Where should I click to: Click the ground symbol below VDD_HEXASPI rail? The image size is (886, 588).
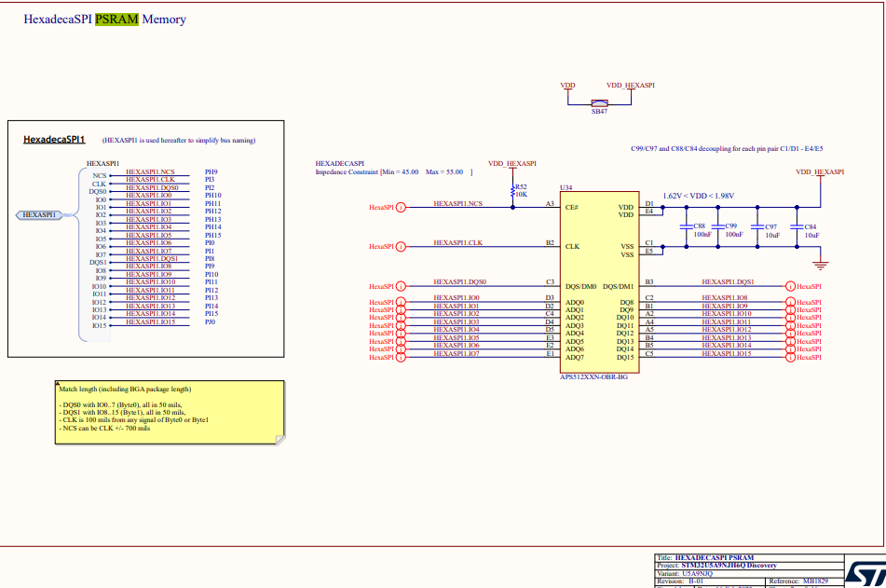point(821,265)
